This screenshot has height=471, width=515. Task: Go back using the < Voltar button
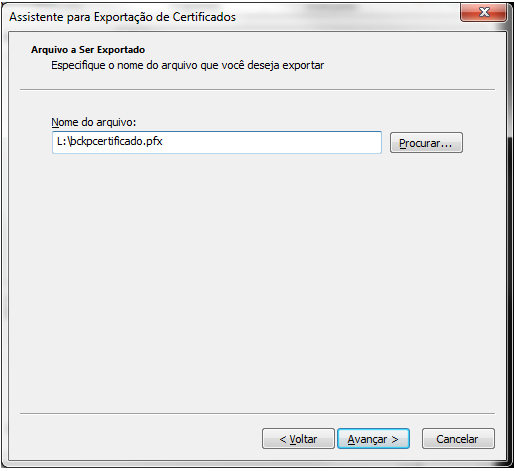(298, 439)
